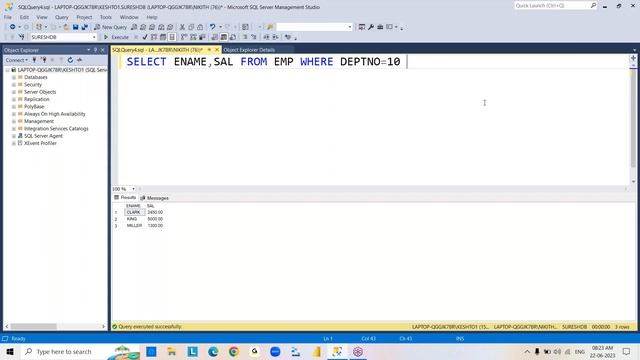The width and height of the screenshot is (640, 360).
Task: Expand the Management node
Action: [14, 121]
